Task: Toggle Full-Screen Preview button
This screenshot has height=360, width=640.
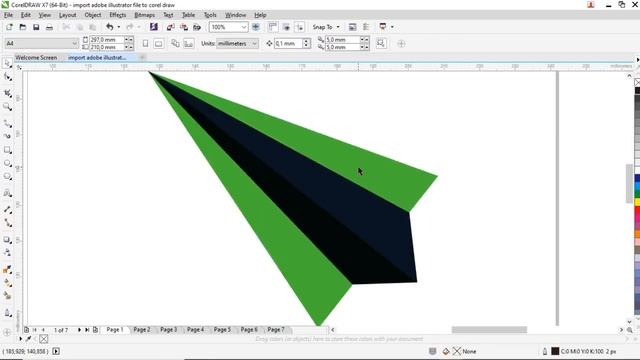Action: [x=256, y=27]
